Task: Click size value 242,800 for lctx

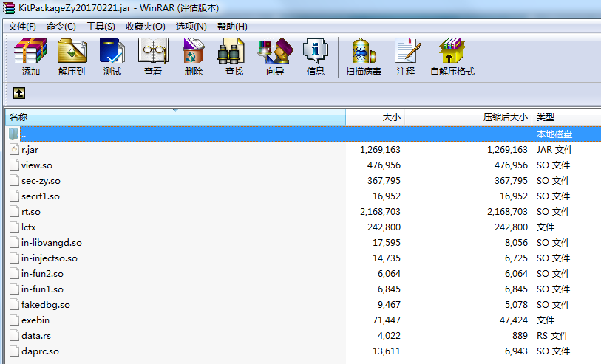Action: click(x=384, y=227)
